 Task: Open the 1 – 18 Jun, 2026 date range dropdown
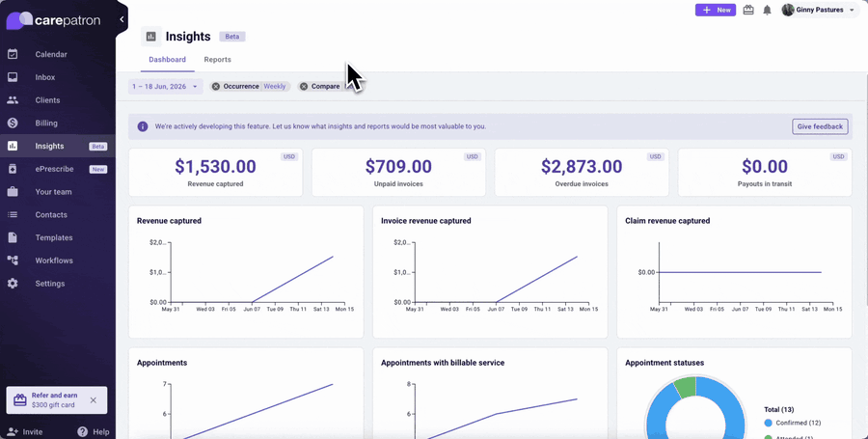[x=165, y=87]
